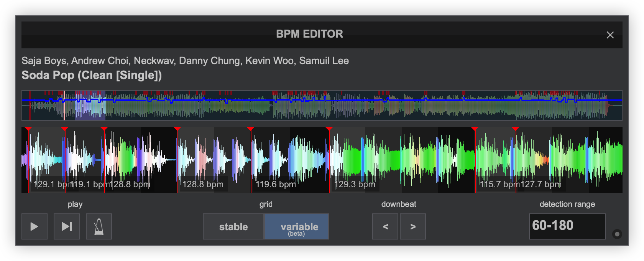This screenshot has width=644, height=261.
Task: Click the 119.6 bpm segment label
Action: tap(276, 184)
